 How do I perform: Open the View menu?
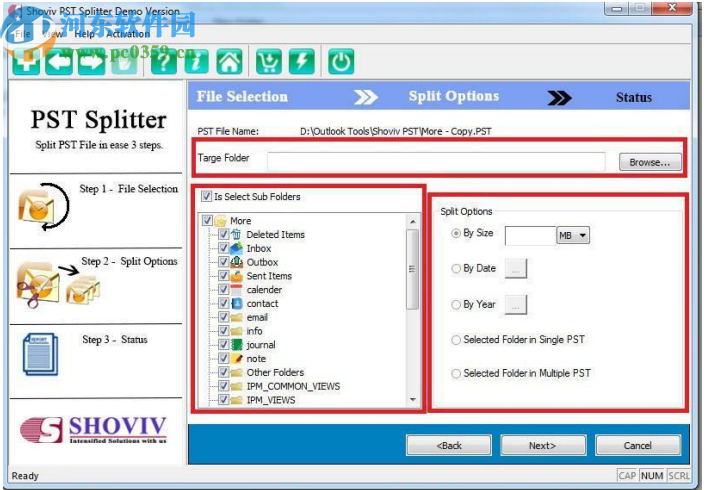(x=53, y=34)
